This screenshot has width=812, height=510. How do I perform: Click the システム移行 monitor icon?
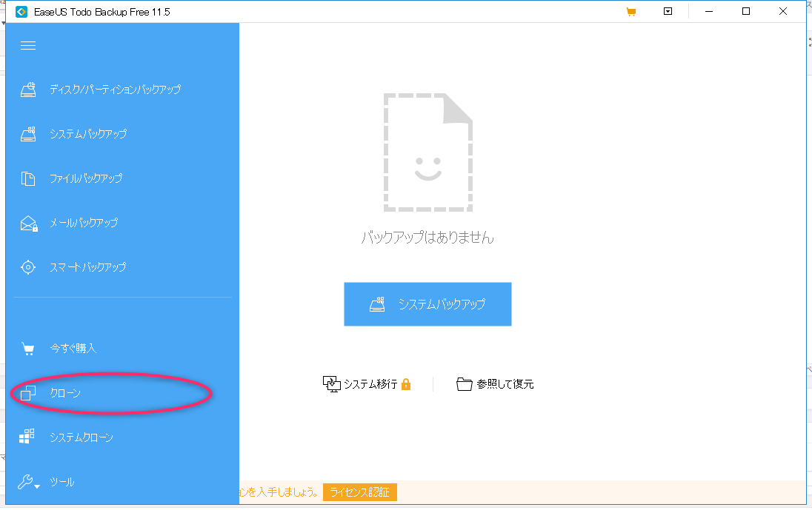[x=331, y=383]
